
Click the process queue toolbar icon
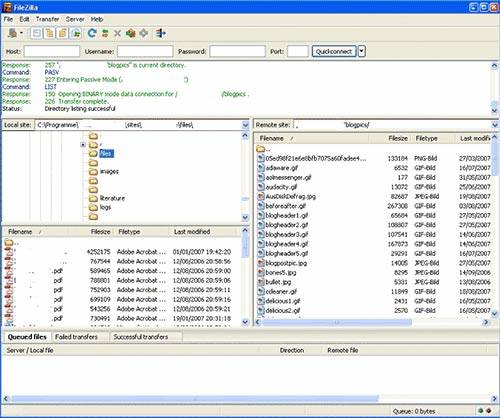pyautogui.click(x=105, y=33)
